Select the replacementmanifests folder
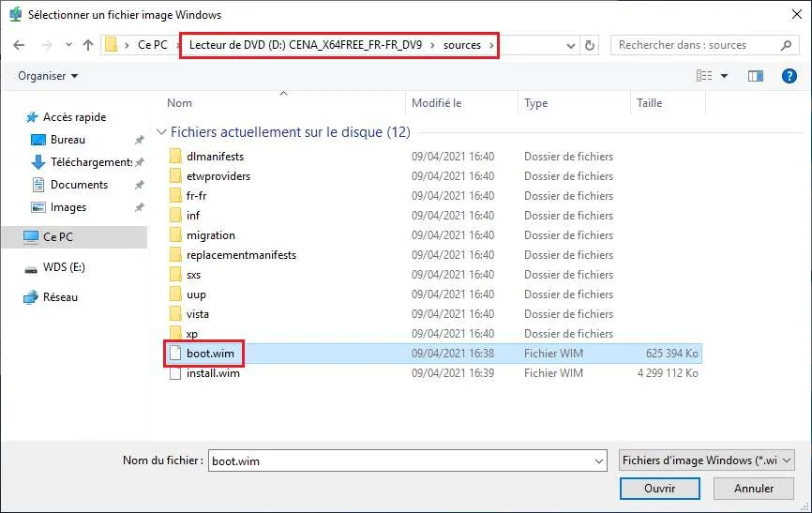This screenshot has height=513, width=812. [241, 255]
